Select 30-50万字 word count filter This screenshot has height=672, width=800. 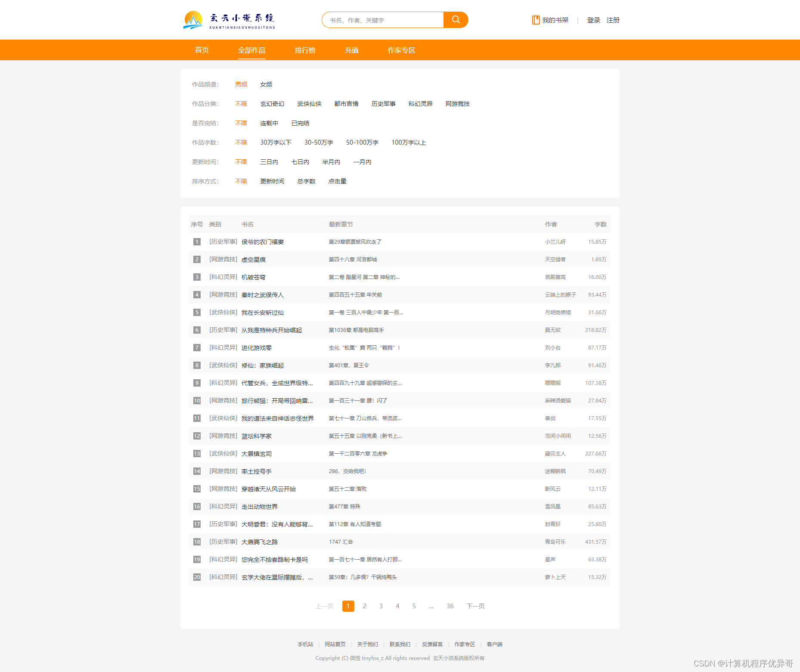pos(319,142)
